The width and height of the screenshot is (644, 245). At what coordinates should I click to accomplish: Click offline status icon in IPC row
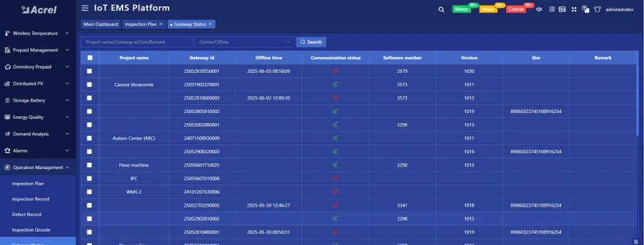click(336, 178)
